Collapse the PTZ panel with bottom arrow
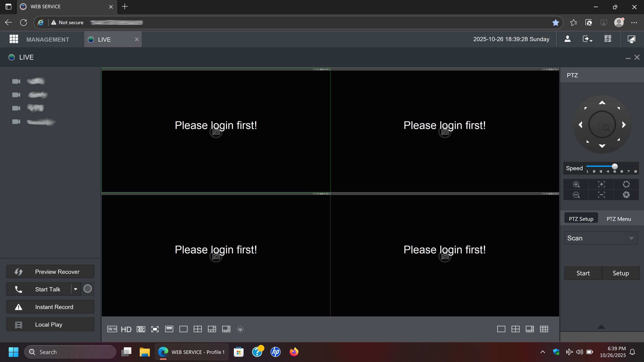644x362 pixels. (x=601, y=327)
